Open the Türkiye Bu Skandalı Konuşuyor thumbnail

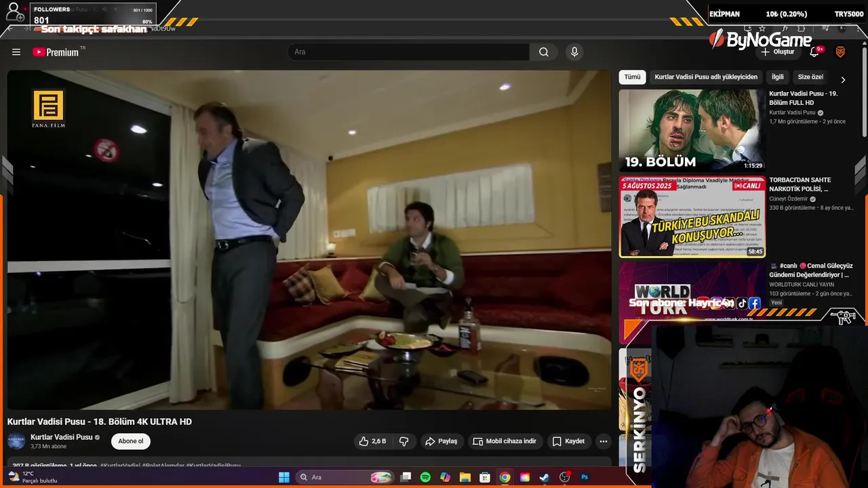692,217
